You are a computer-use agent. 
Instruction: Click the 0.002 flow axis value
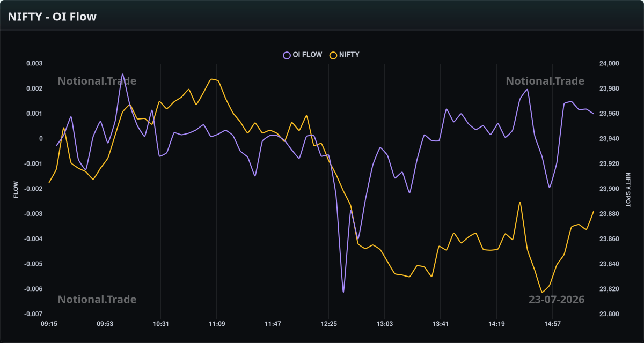click(34, 88)
